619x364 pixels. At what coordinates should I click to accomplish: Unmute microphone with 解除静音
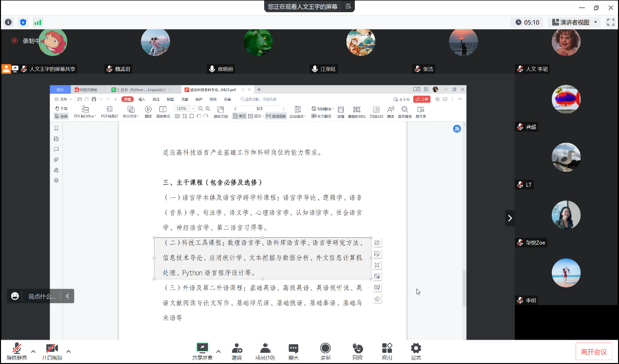(x=17, y=351)
